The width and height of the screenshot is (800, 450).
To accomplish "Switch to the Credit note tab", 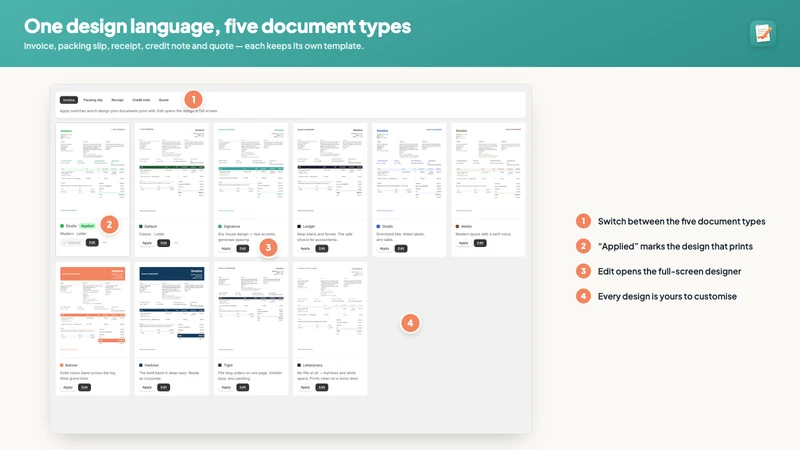I will (x=141, y=100).
